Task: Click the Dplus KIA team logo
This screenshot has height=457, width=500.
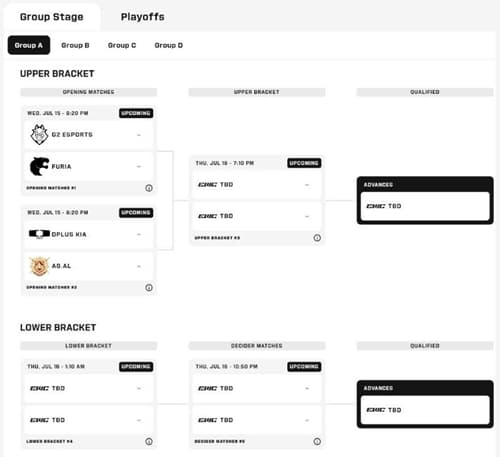Action: [x=39, y=234]
